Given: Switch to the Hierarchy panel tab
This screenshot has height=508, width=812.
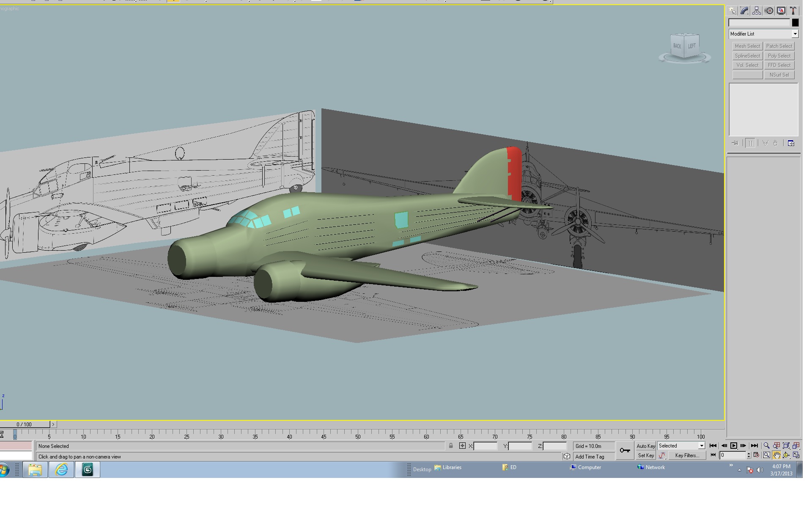Looking at the screenshot, I should [757, 11].
